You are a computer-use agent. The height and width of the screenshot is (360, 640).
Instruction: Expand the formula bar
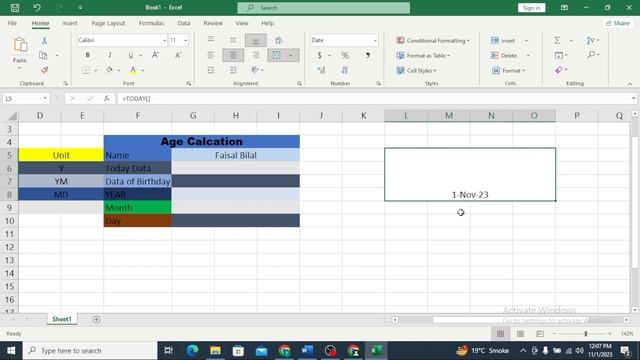click(633, 98)
